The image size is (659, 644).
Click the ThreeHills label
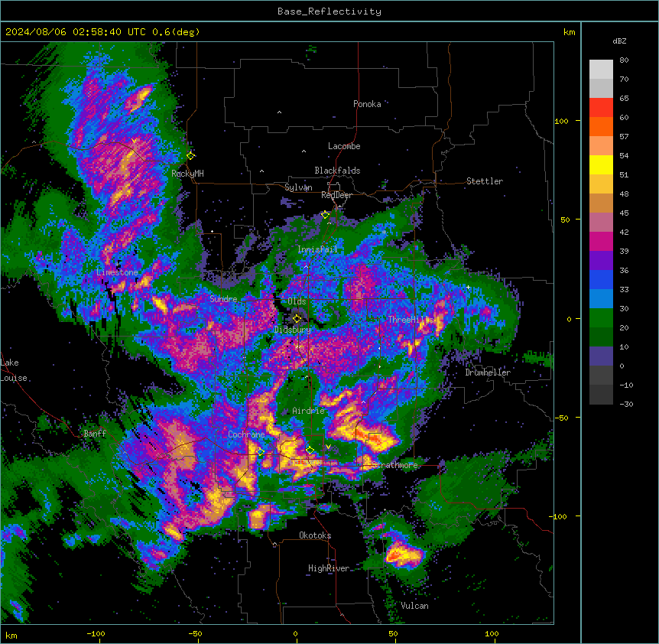pyautogui.click(x=411, y=320)
